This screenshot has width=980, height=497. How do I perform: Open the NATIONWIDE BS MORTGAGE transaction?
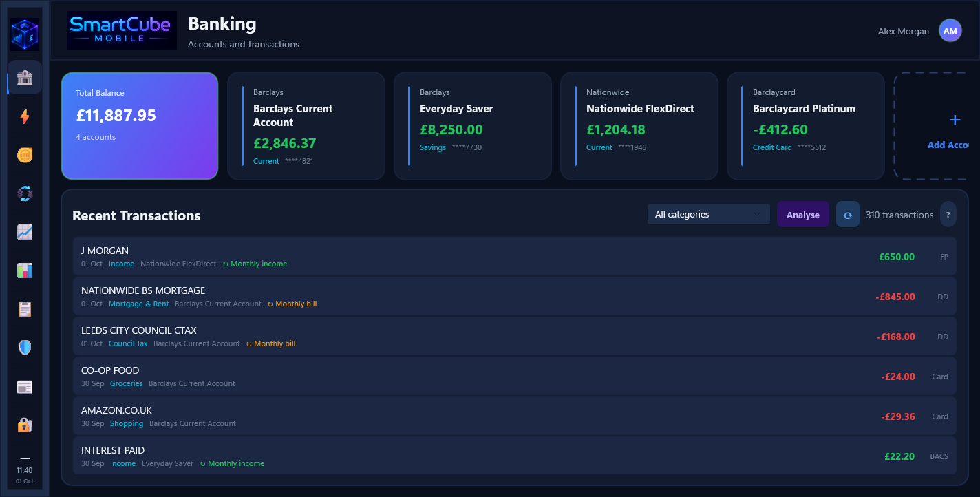[514, 297]
